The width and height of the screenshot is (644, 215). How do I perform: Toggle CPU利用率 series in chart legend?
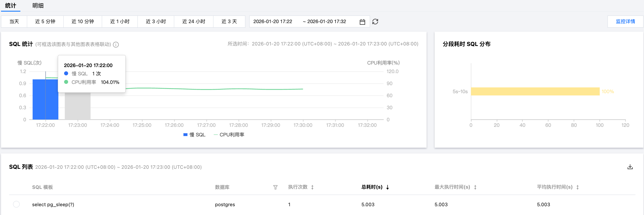click(229, 135)
